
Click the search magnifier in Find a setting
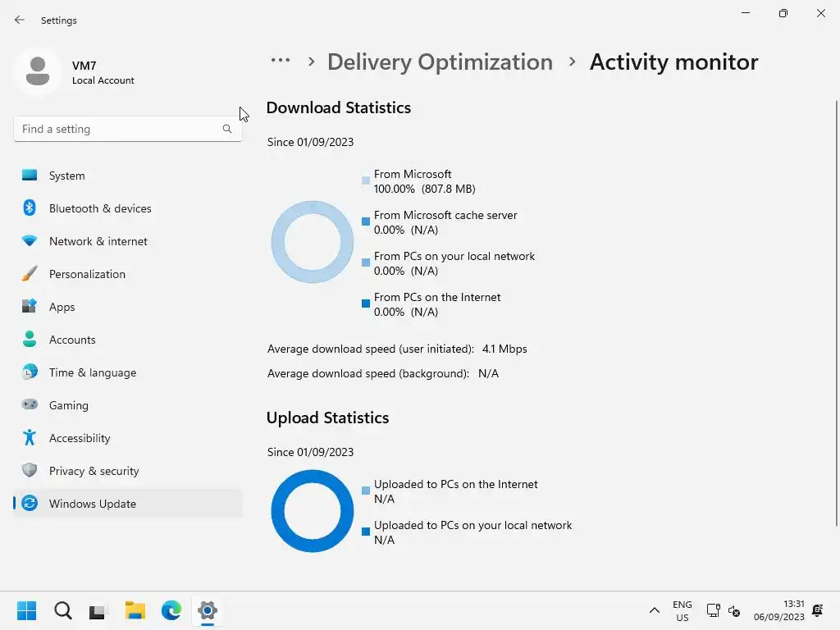pos(227,129)
